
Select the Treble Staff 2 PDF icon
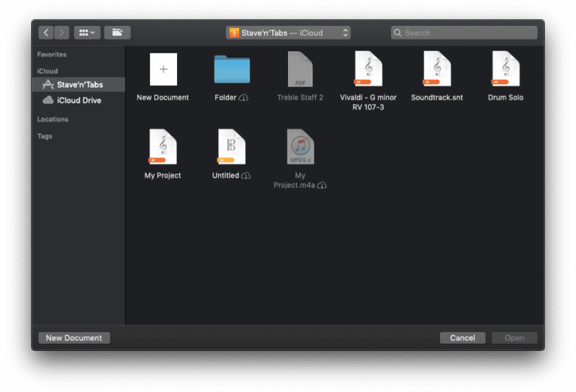coord(300,69)
